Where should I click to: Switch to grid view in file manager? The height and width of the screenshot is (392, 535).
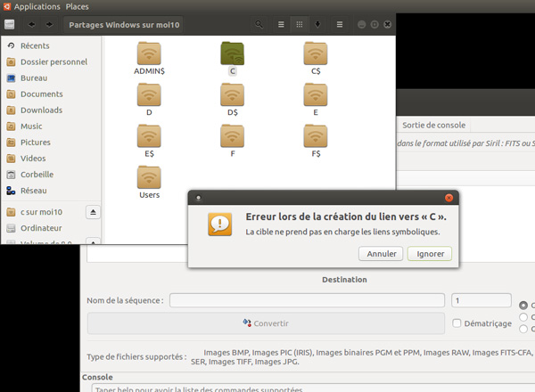coord(300,25)
